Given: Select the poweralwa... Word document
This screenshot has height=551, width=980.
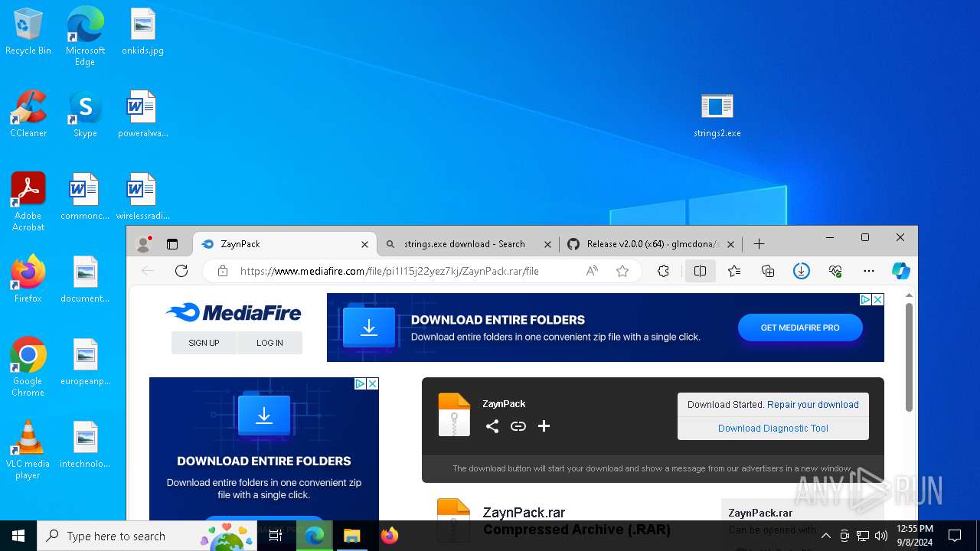Looking at the screenshot, I should point(142,115).
